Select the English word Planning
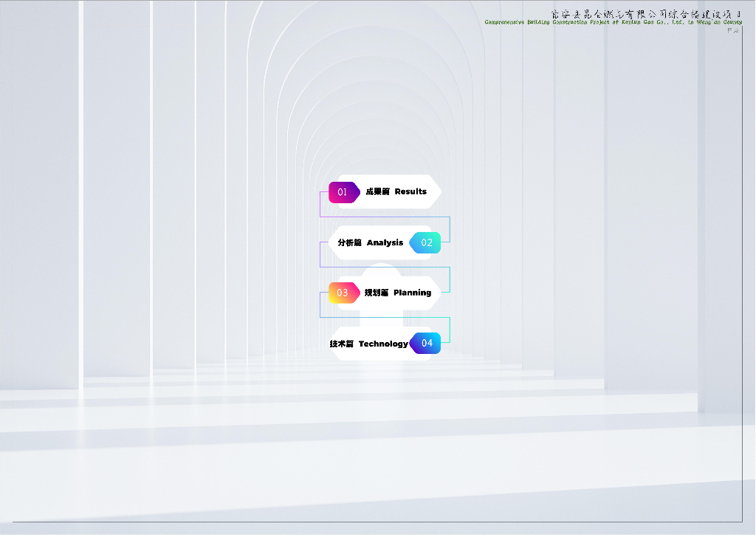Image resolution: width=756 pixels, height=535 pixels. pyautogui.click(x=412, y=293)
